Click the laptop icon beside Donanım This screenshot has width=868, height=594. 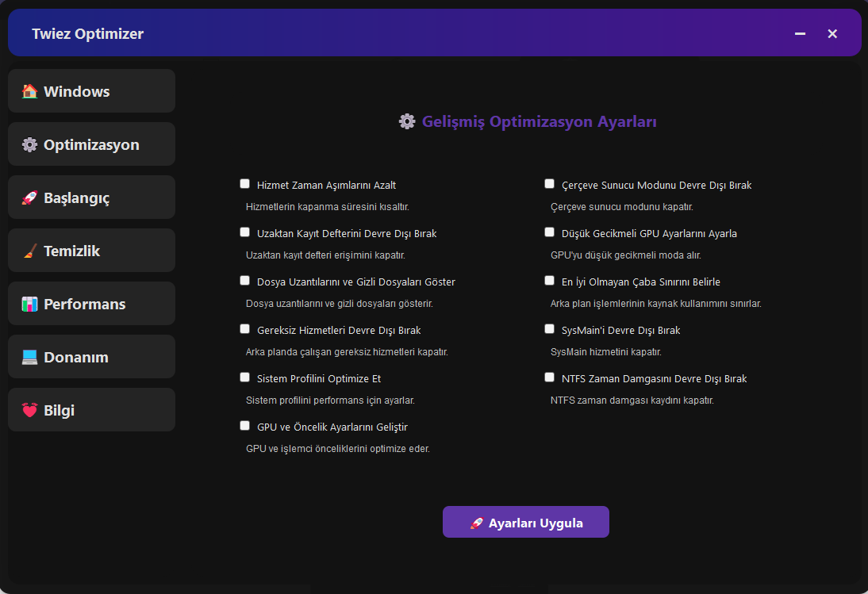pyautogui.click(x=29, y=357)
